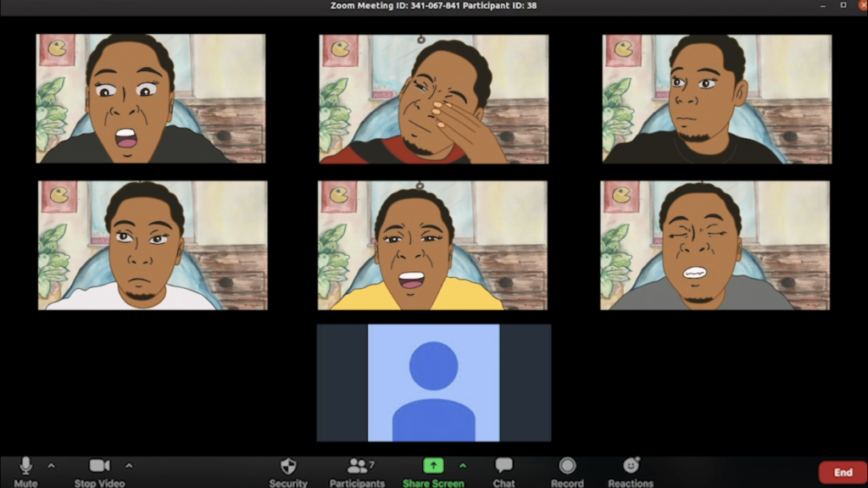The width and height of the screenshot is (868, 488).
Task: Open the Security shield menu
Action: tap(288, 472)
